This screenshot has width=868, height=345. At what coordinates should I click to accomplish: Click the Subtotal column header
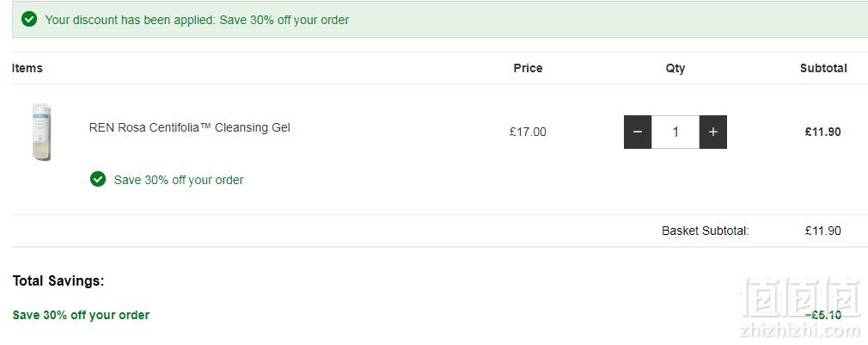point(823,68)
